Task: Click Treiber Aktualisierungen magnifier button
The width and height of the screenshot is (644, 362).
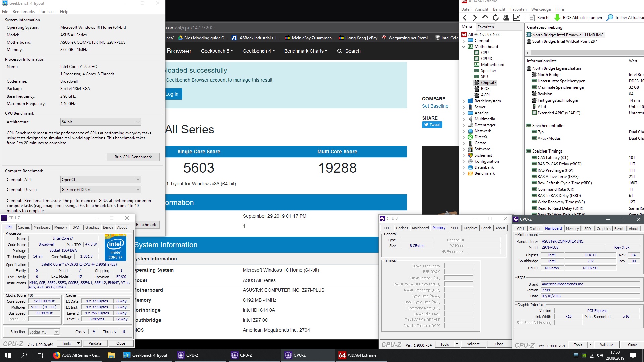Action: click(625, 18)
